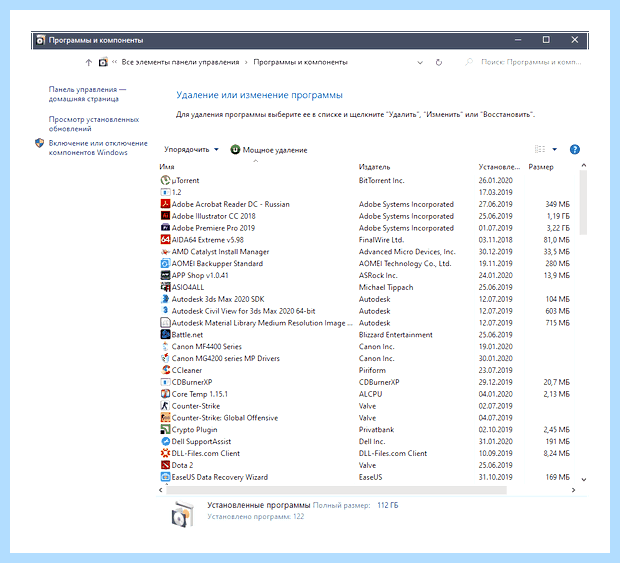The image size is (620, 563).
Task: Click the Counter-Strike icon
Action: point(165,406)
